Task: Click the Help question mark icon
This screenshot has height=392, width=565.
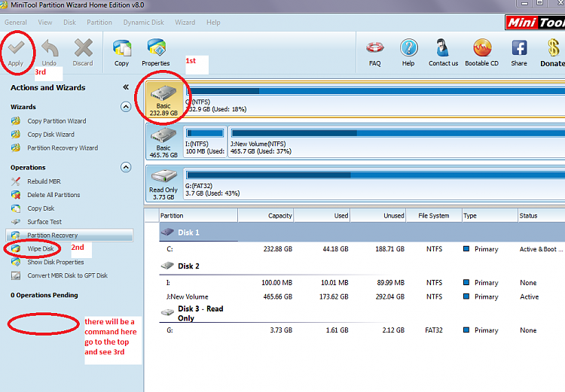Action: click(408, 47)
